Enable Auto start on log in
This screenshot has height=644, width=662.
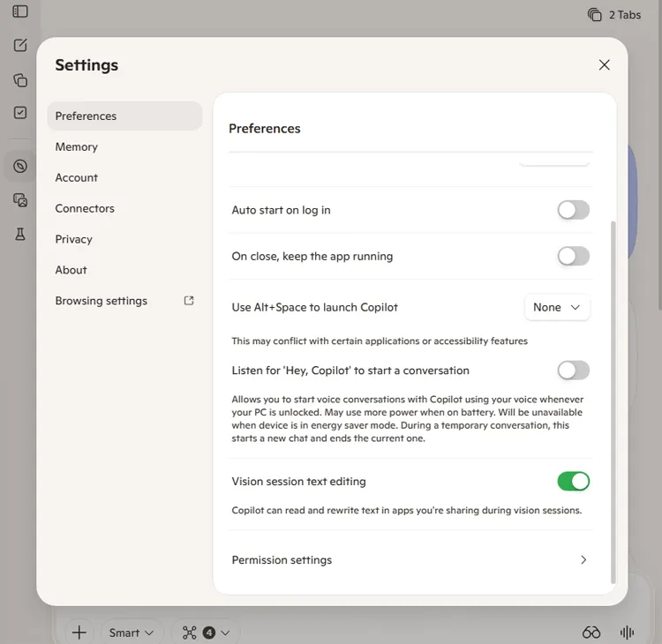click(x=573, y=210)
